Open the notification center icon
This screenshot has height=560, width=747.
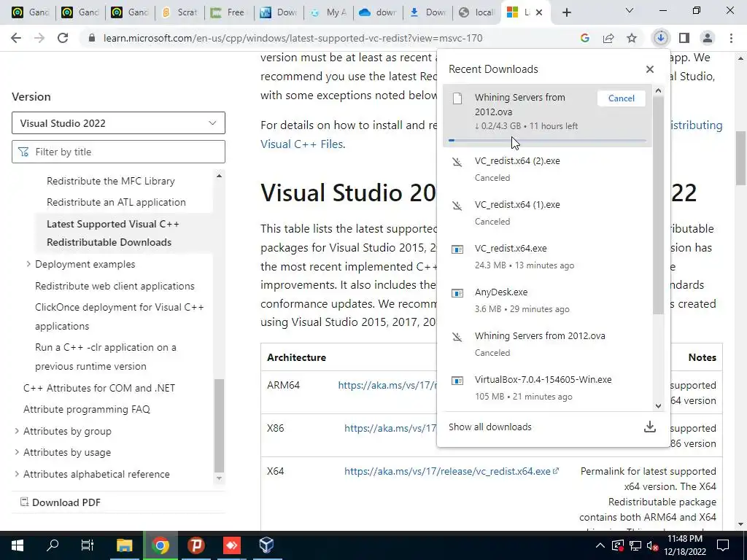[x=723, y=545]
